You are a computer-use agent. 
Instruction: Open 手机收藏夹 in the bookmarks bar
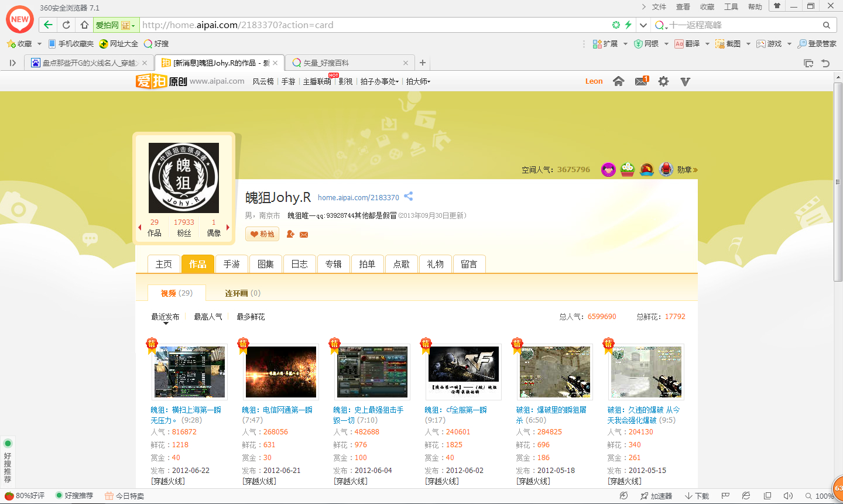[x=71, y=44]
